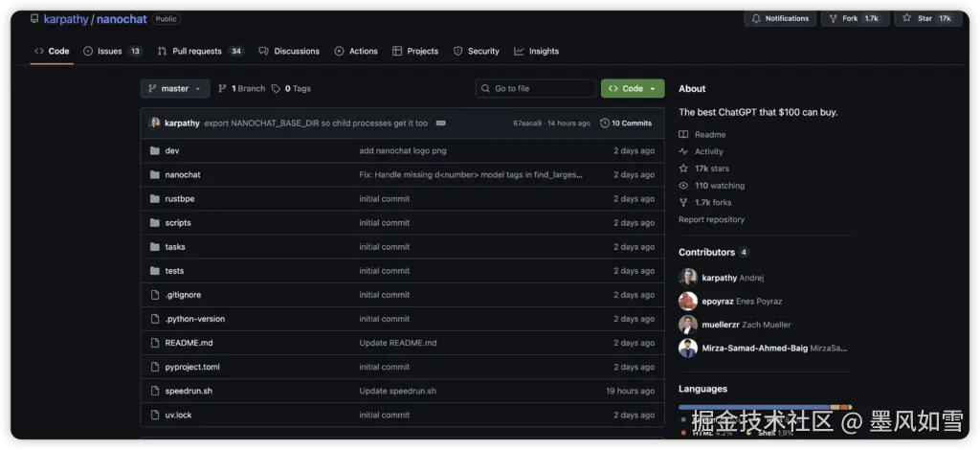
Task: Open the uv.lock file
Action: tap(178, 415)
